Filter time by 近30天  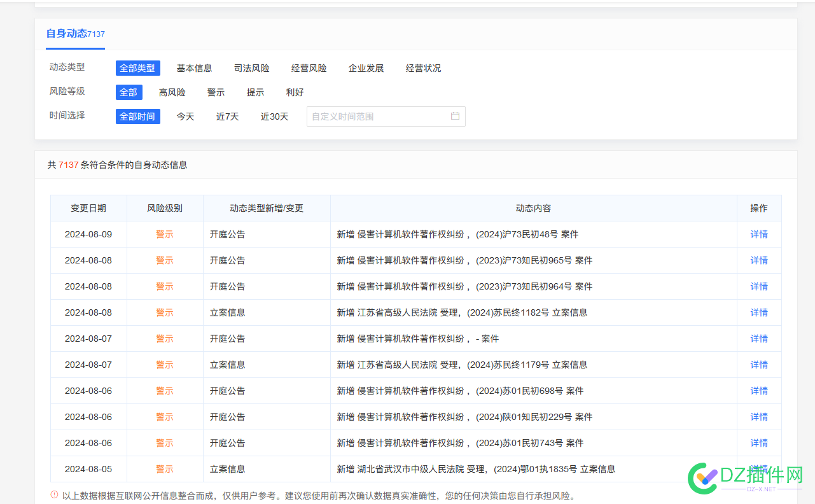click(x=274, y=116)
